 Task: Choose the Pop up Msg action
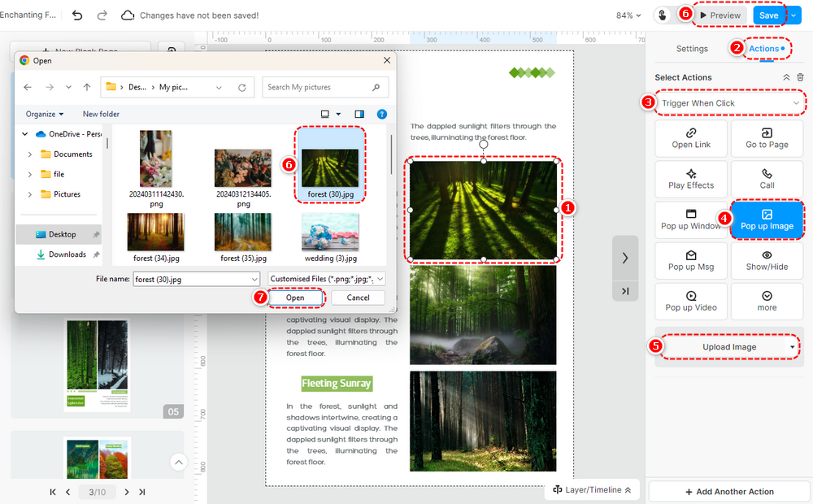[691, 260]
